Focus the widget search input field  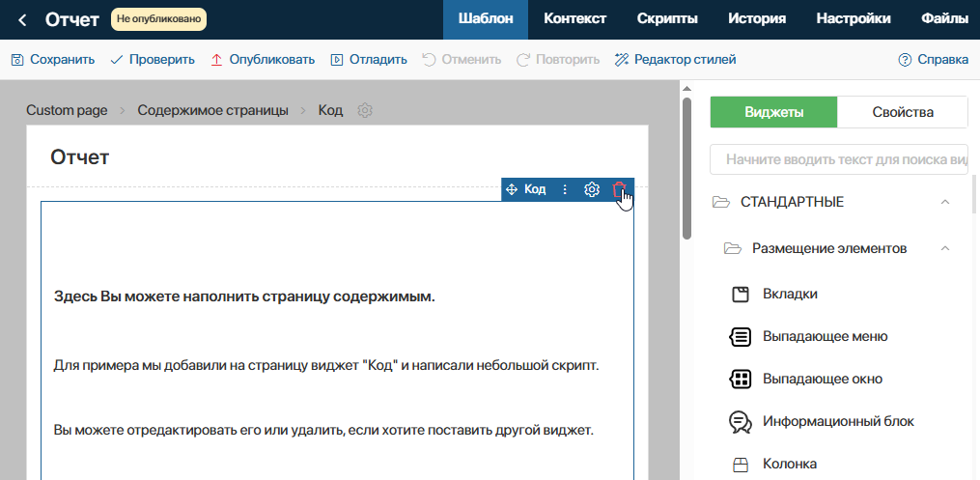tap(839, 160)
